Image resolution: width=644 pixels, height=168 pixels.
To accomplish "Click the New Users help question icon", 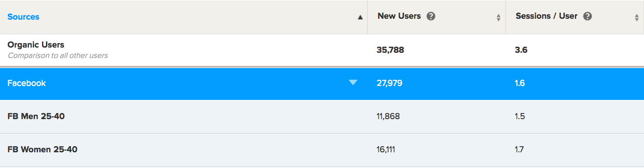I will (x=431, y=17).
